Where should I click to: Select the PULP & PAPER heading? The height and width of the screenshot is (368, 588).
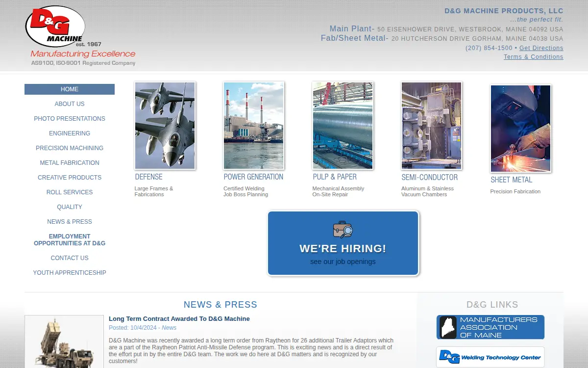(335, 177)
